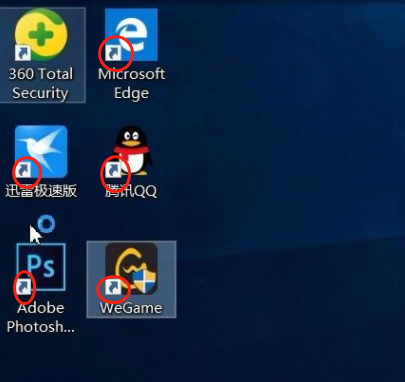Click the "360 Total Security" label text
Image resolution: width=405 pixels, height=382 pixels.
tap(41, 83)
